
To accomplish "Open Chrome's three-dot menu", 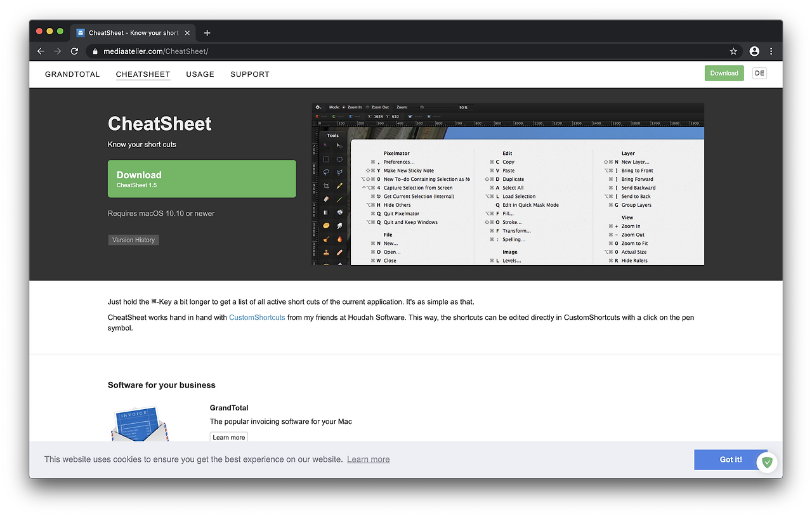I will coord(771,51).
